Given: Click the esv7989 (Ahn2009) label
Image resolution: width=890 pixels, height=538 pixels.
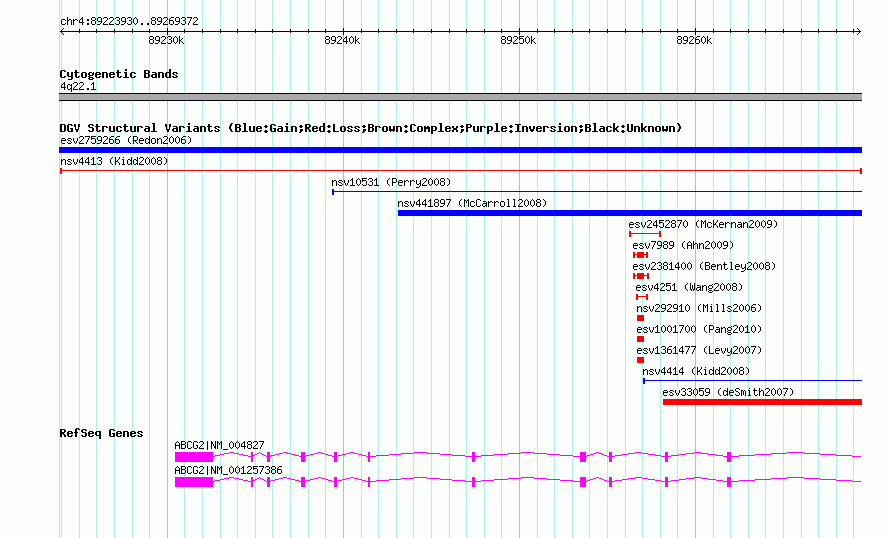Looking at the screenshot, I should coord(683,245).
